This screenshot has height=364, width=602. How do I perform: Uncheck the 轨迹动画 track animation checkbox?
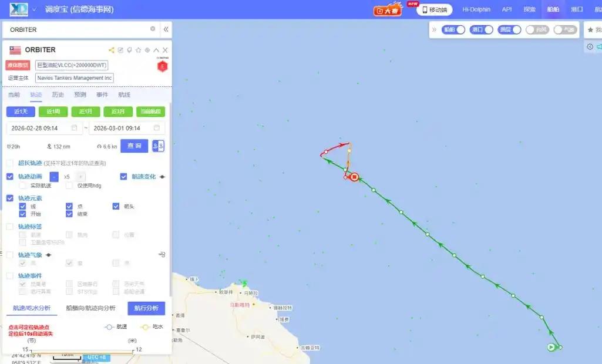point(10,177)
